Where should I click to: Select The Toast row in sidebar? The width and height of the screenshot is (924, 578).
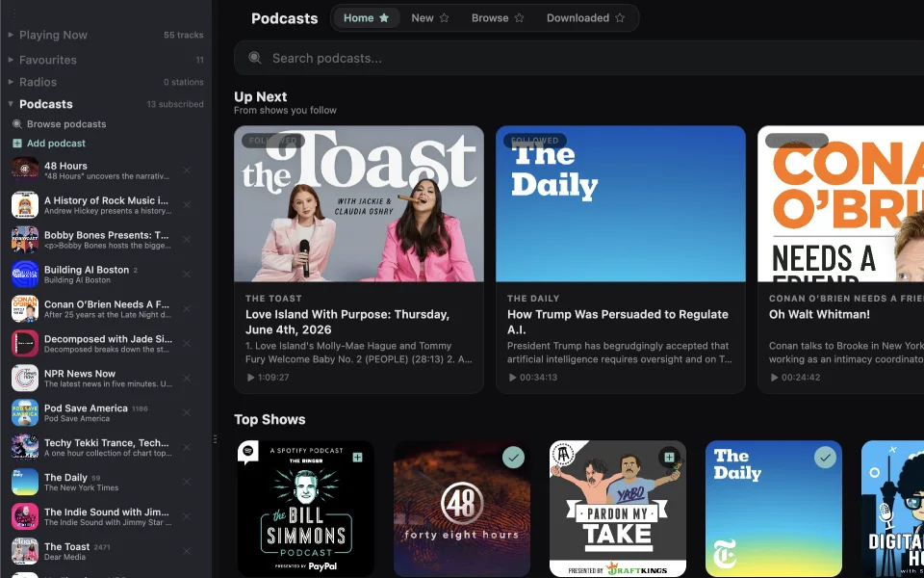click(106, 551)
